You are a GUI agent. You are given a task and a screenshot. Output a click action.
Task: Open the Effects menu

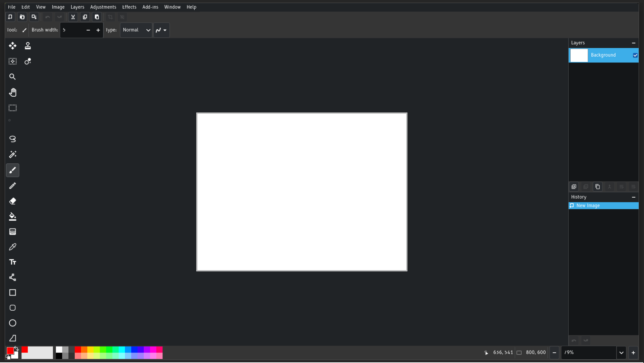point(129,7)
